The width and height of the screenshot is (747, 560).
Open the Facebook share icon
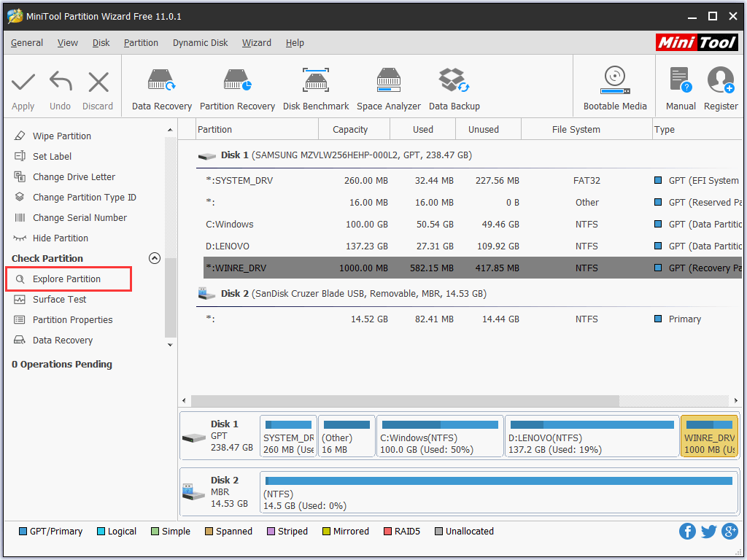tap(687, 531)
